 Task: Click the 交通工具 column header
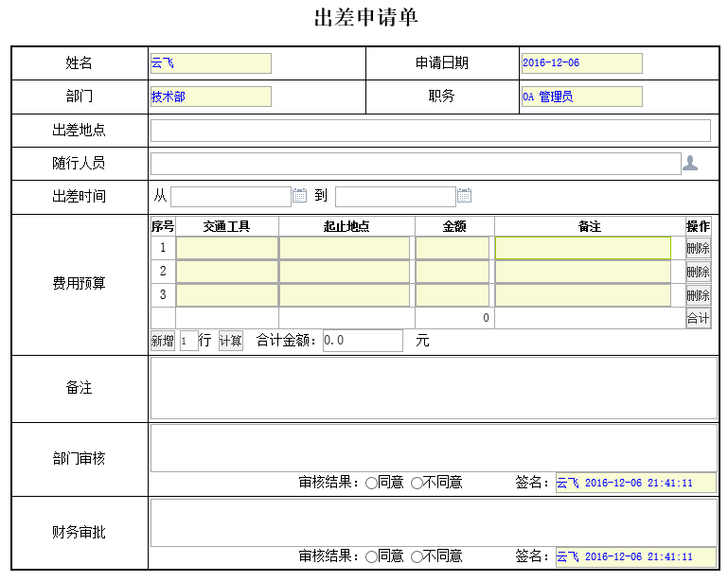pyautogui.click(x=227, y=226)
